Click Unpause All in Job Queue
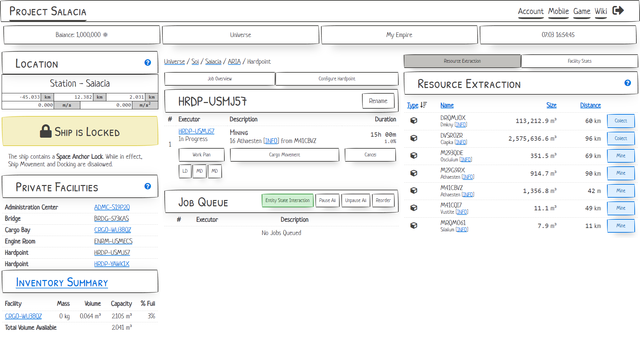640x360 pixels. (x=356, y=200)
